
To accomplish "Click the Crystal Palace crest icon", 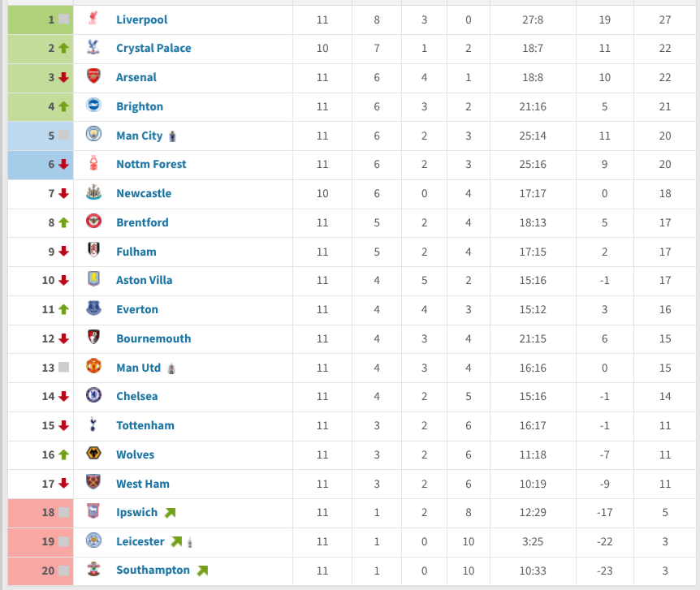I will 93,47.
